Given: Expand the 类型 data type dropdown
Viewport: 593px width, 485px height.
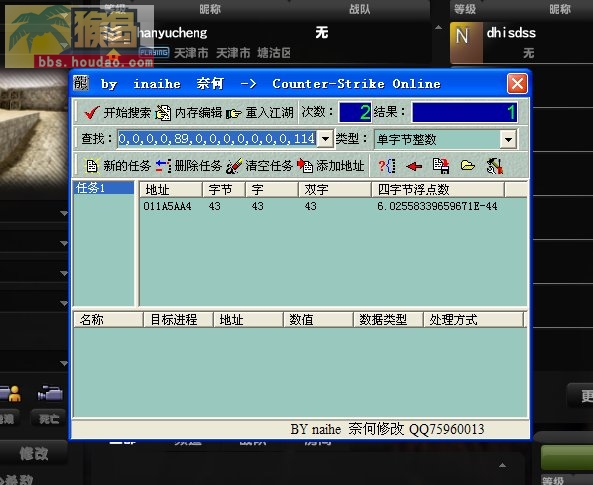Looking at the screenshot, I should [x=508, y=140].
